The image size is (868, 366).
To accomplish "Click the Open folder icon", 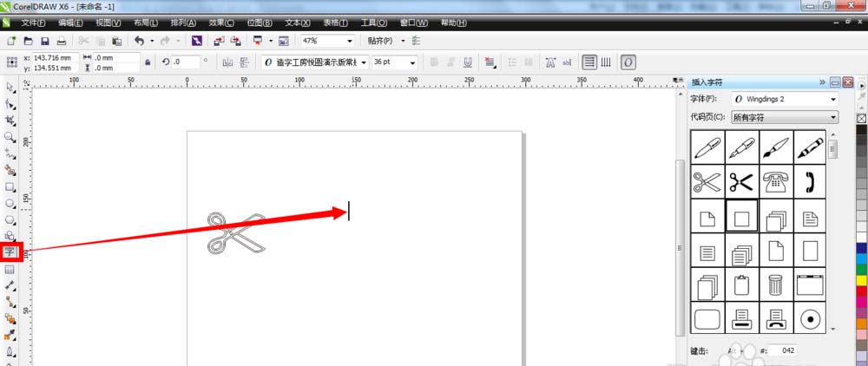I will point(28,41).
